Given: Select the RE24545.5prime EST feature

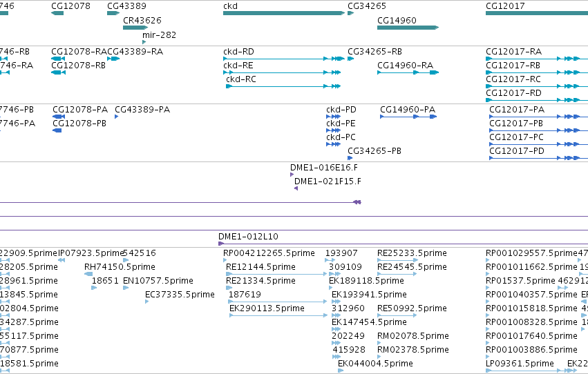Looking at the screenshot, I should point(397,274).
